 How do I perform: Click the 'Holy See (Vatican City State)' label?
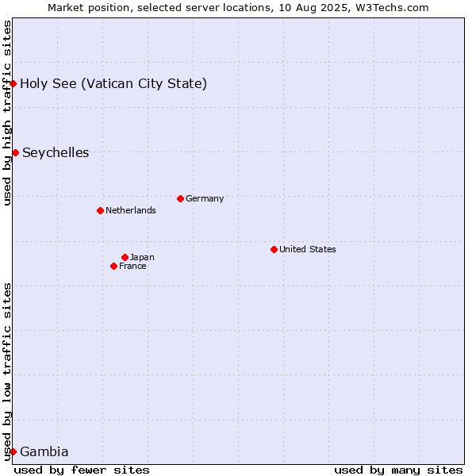113,84
